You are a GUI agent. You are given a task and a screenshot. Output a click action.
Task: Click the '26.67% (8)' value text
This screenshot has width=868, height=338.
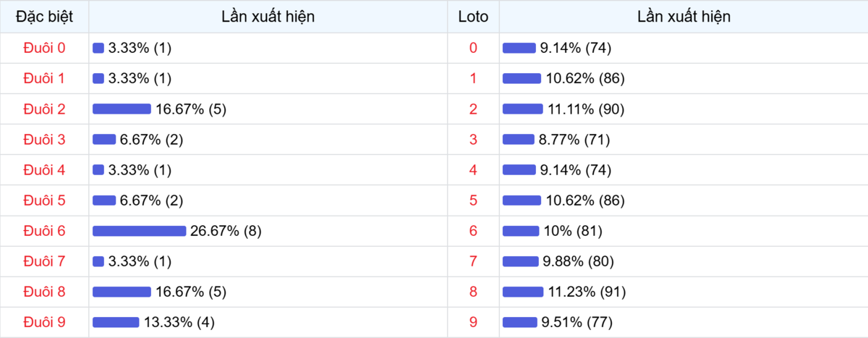226,231
